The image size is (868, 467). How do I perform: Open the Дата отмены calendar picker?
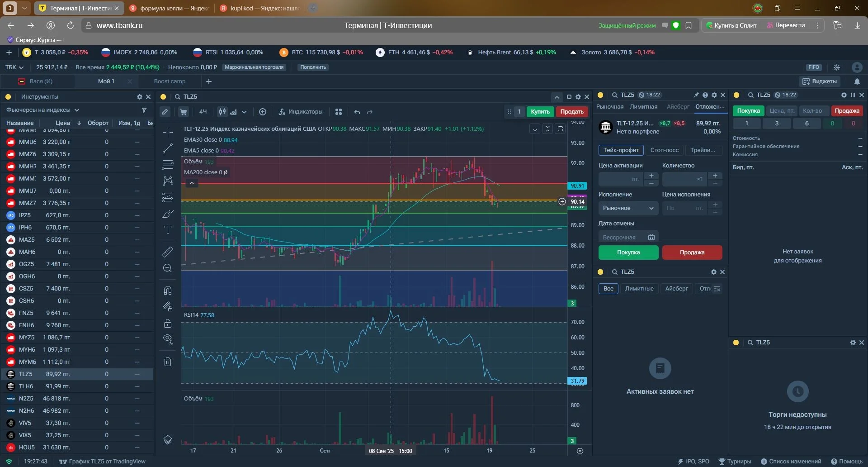coord(651,237)
